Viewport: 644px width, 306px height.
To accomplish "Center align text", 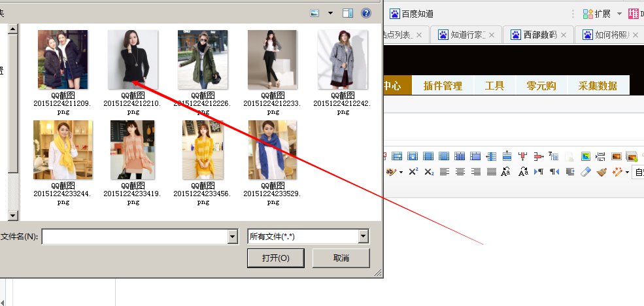I will point(460,172).
